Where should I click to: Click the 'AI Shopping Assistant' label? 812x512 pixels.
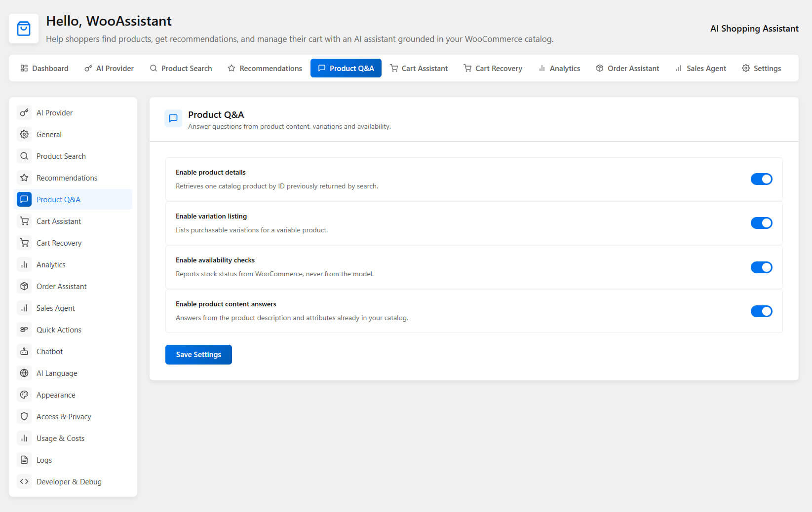point(754,29)
